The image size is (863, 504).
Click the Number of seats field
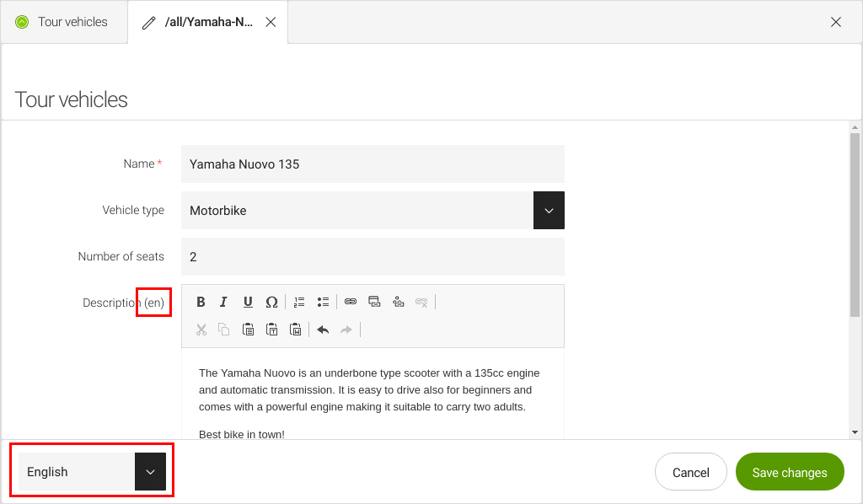[373, 257]
